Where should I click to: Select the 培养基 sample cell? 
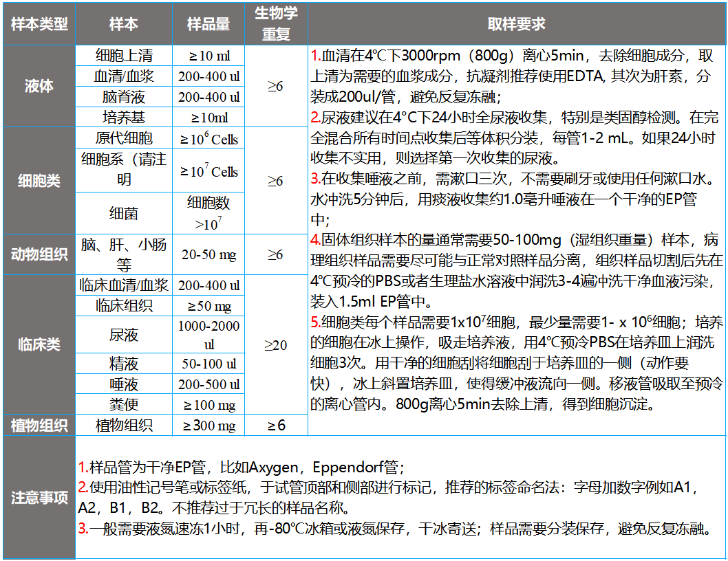coord(124,118)
